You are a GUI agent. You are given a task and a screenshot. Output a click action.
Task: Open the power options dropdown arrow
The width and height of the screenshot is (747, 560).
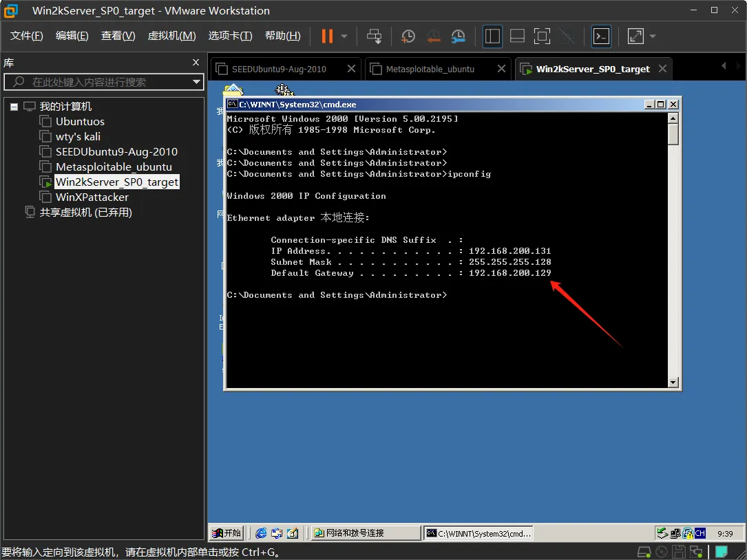344,36
